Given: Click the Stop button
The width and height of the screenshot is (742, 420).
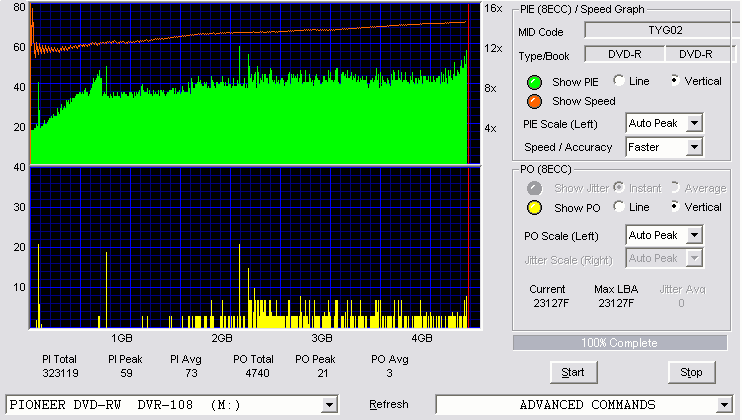Looking at the screenshot, I should pyautogui.click(x=691, y=373).
